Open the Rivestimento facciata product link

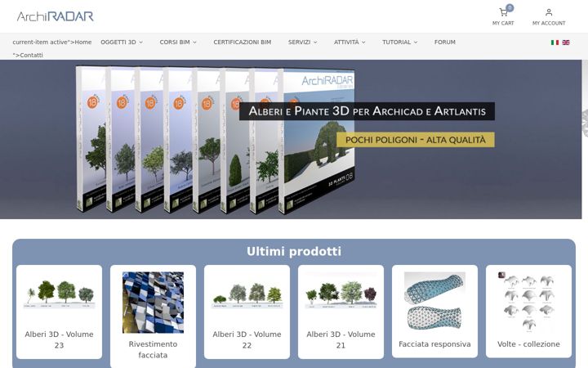[153, 349]
